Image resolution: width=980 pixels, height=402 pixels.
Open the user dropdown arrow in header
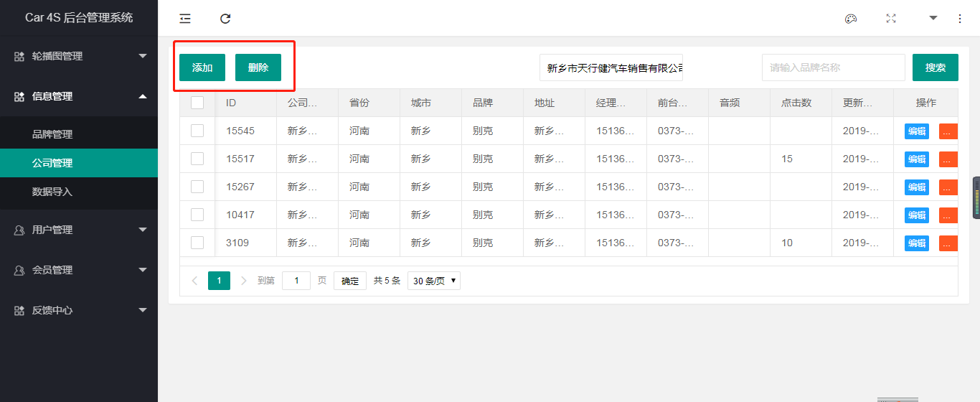933,18
